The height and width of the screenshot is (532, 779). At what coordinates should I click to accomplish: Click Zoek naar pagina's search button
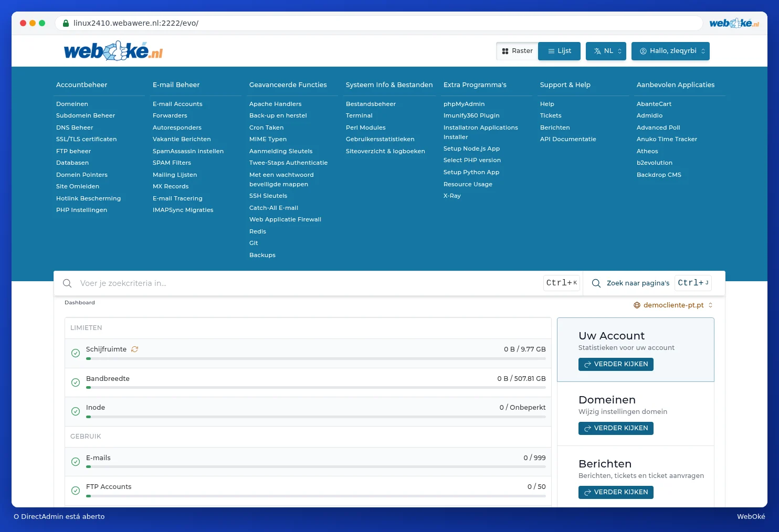pyautogui.click(x=651, y=283)
